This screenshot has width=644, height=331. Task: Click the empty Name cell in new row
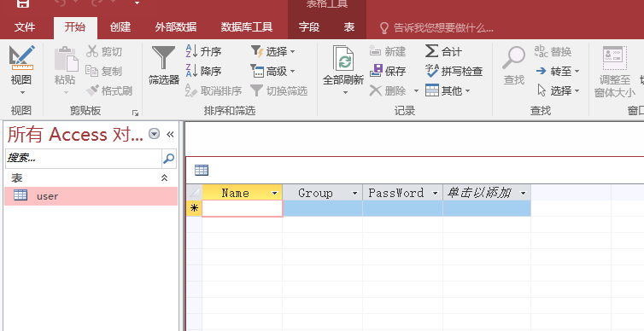[x=243, y=208]
